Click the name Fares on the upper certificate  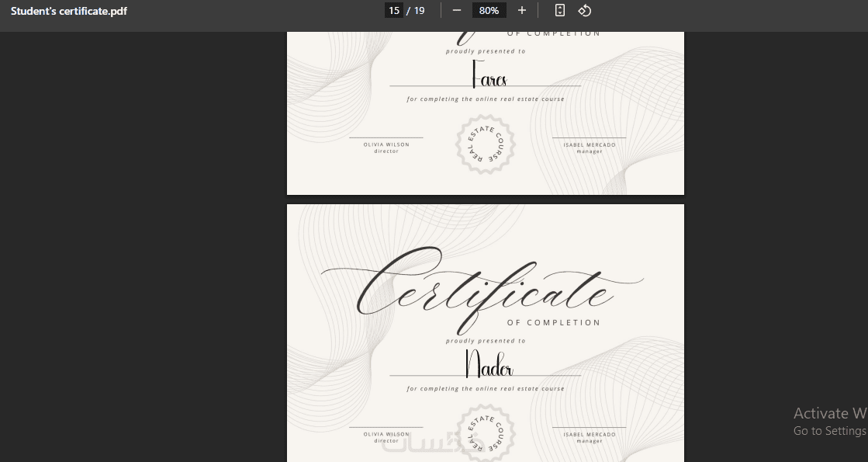point(489,75)
